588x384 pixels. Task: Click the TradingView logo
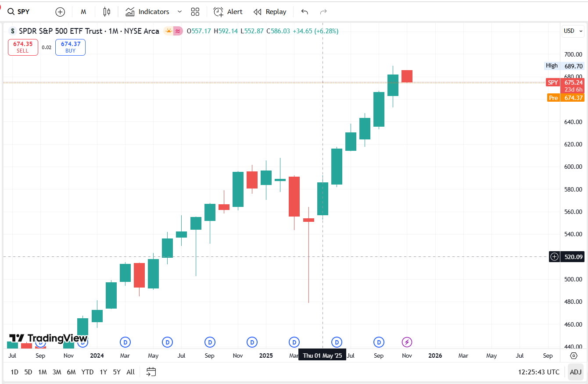[48, 338]
